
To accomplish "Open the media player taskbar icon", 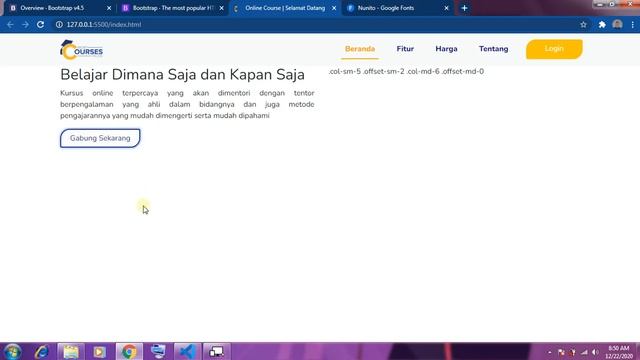I will [100, 351].
